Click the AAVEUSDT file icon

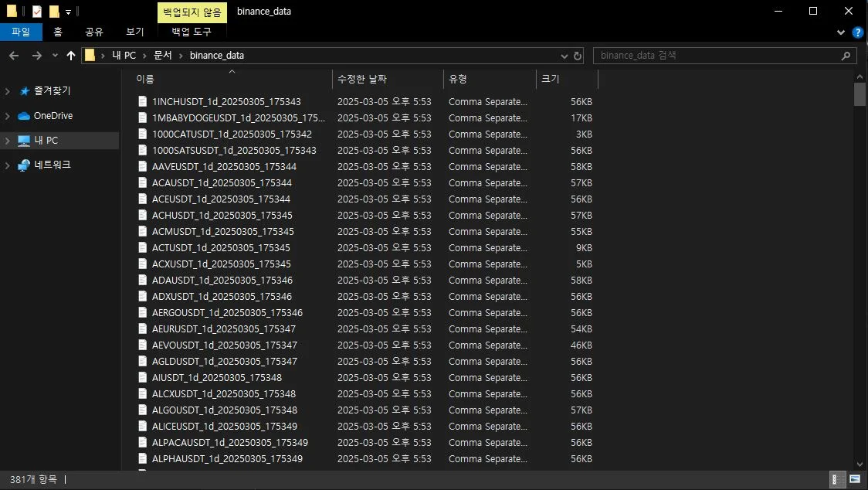142,166
